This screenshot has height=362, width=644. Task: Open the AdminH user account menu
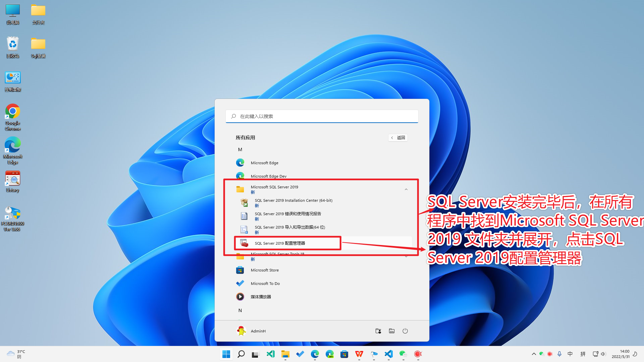pyautogui.click(x=251, y=331)
